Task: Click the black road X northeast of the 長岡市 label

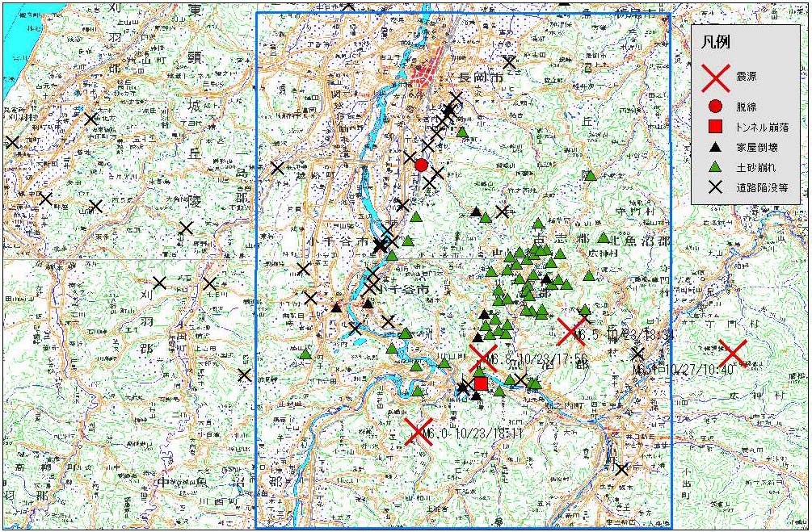Action: [510, 63]
